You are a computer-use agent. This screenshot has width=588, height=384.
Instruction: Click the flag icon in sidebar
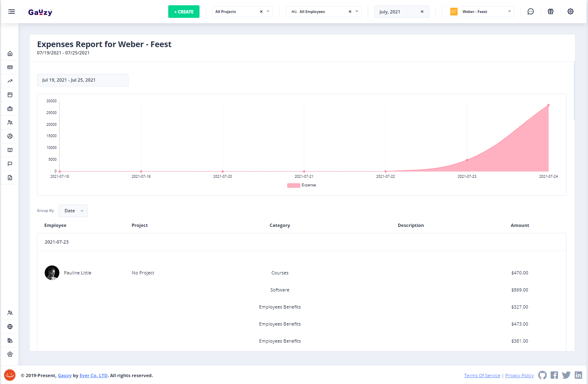click(x=10, y=164)
